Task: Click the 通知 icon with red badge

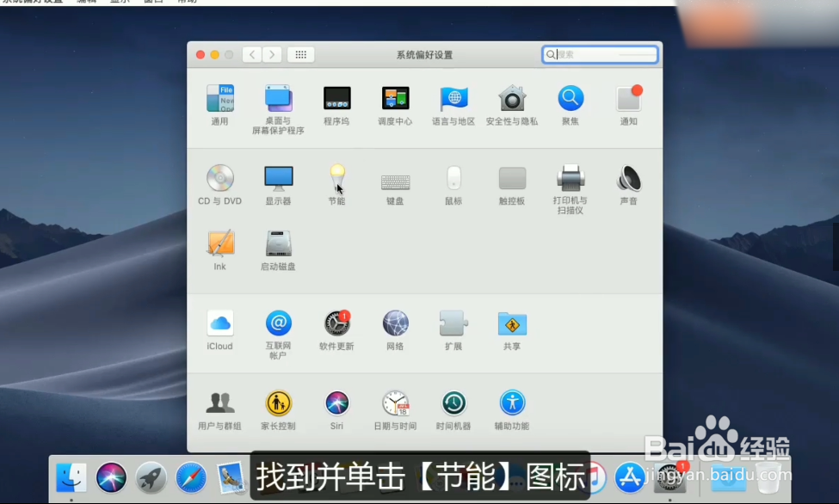Action: (626, 99)
